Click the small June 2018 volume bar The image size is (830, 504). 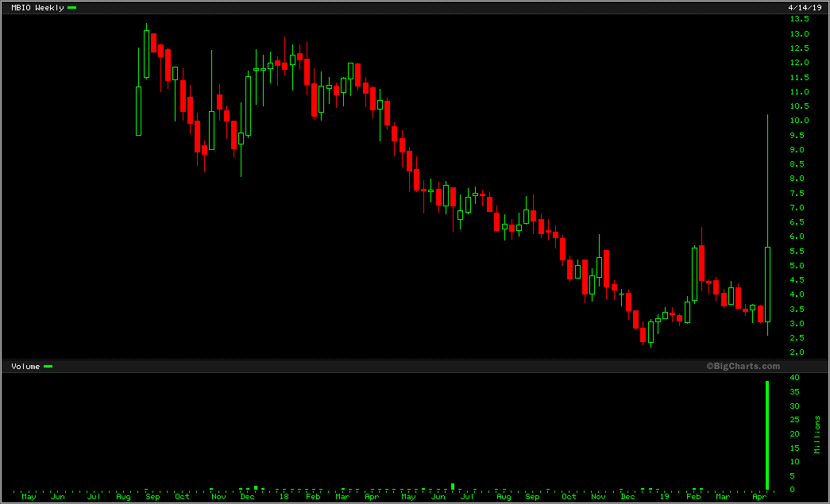click(453, 487)
